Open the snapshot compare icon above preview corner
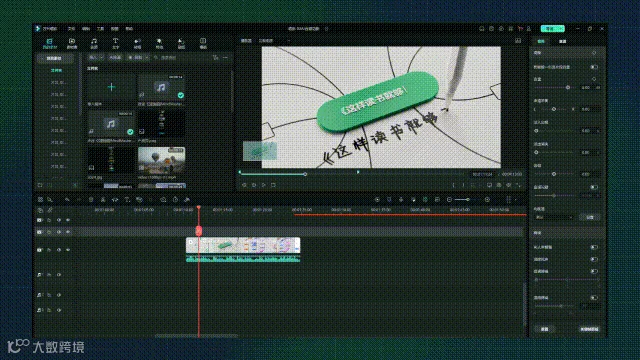The image size is (640, 360). (518, 41)
